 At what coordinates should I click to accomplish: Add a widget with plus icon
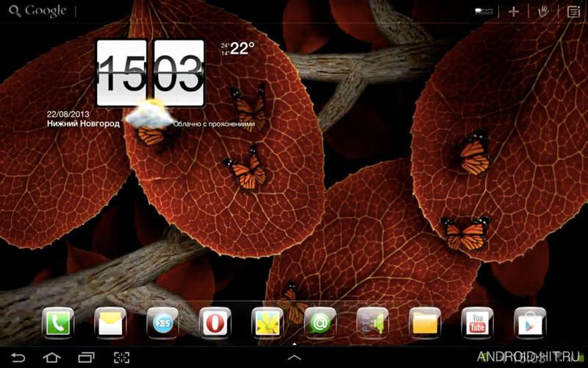tap(513, 12)
